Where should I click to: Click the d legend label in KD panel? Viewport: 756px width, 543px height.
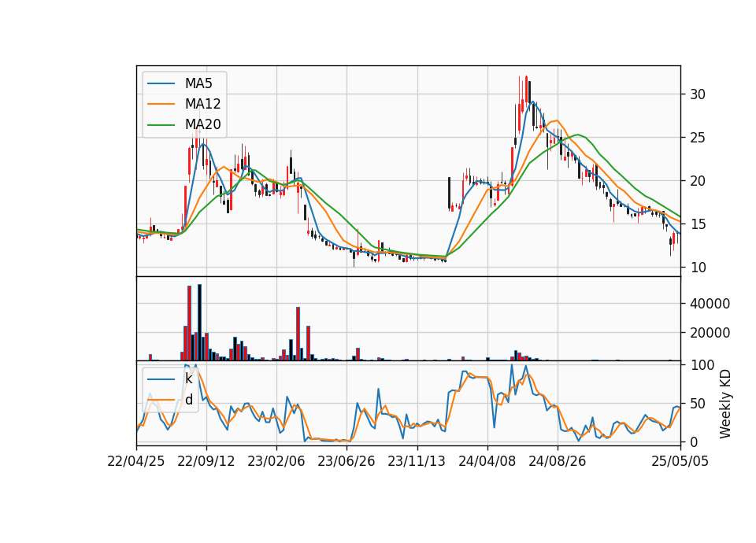189,400
